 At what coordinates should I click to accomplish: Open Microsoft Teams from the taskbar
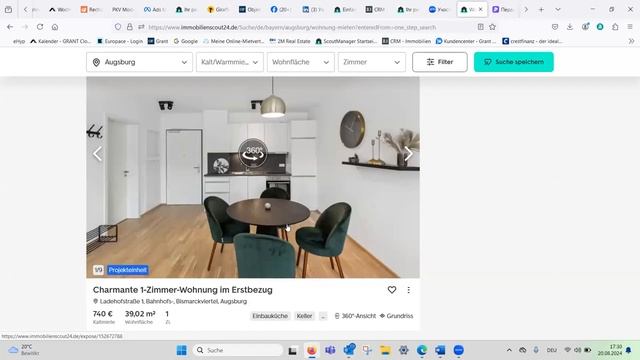pyautogui.click(x=330, y=350)
